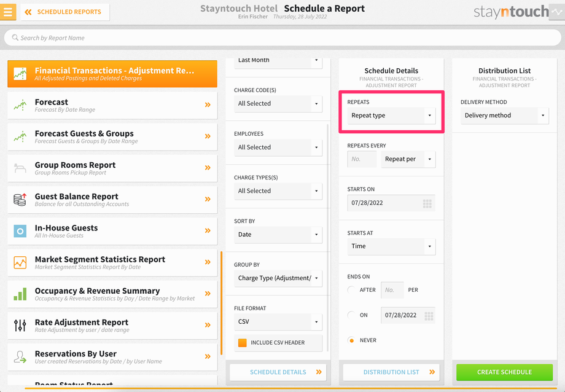This screenshot has height=392, width=565.
Task: Click the chevron arrow on Guest Balance Report
Action: (x=208, y=199)
